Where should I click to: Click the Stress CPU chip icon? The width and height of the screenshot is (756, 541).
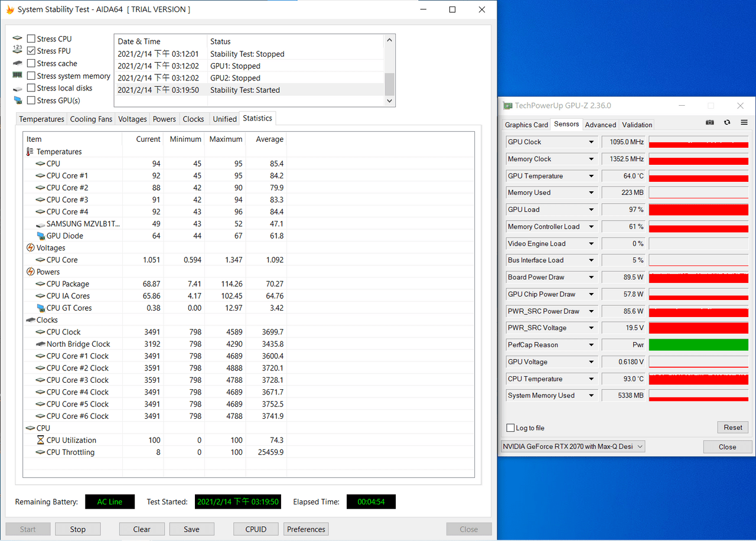18,38
